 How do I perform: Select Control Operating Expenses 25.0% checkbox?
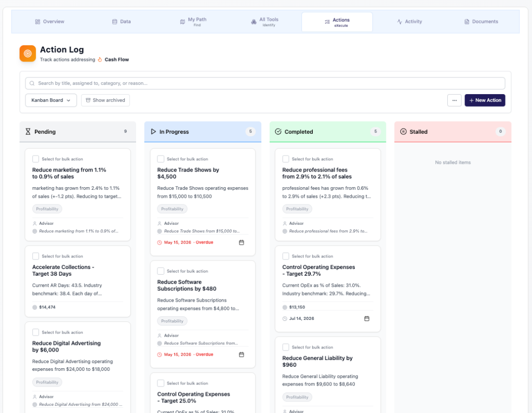tap(161, 383)
